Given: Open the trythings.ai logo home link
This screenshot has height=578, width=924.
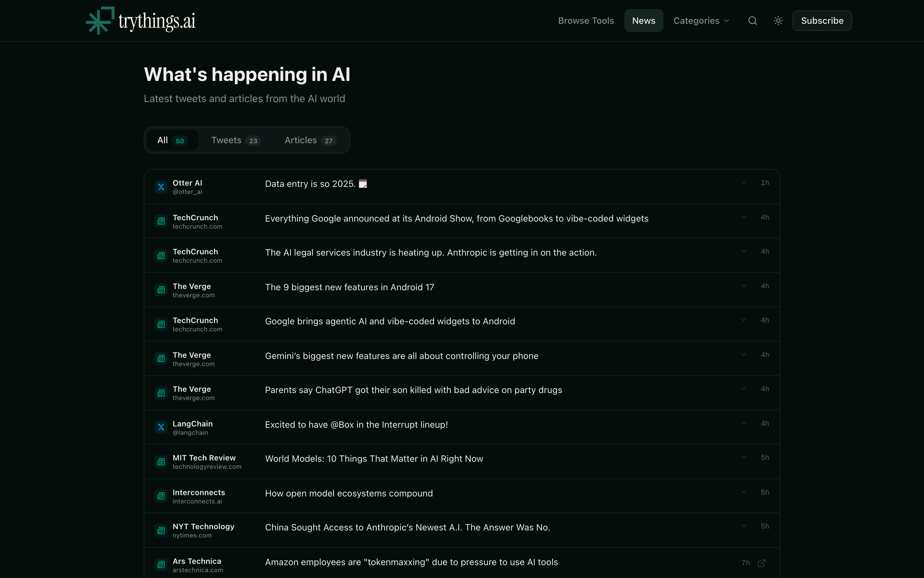Looking at the screenshot, I should pos(141,21).
